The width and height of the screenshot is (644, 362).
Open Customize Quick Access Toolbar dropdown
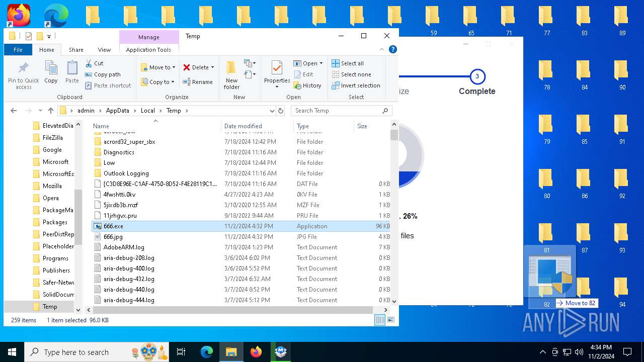[x=49, y=36]
